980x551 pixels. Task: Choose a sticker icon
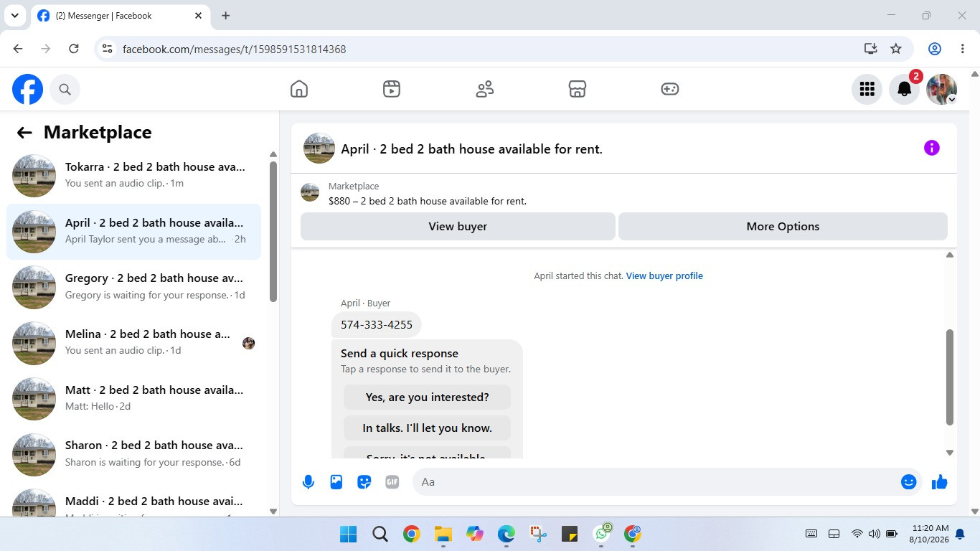364,482
